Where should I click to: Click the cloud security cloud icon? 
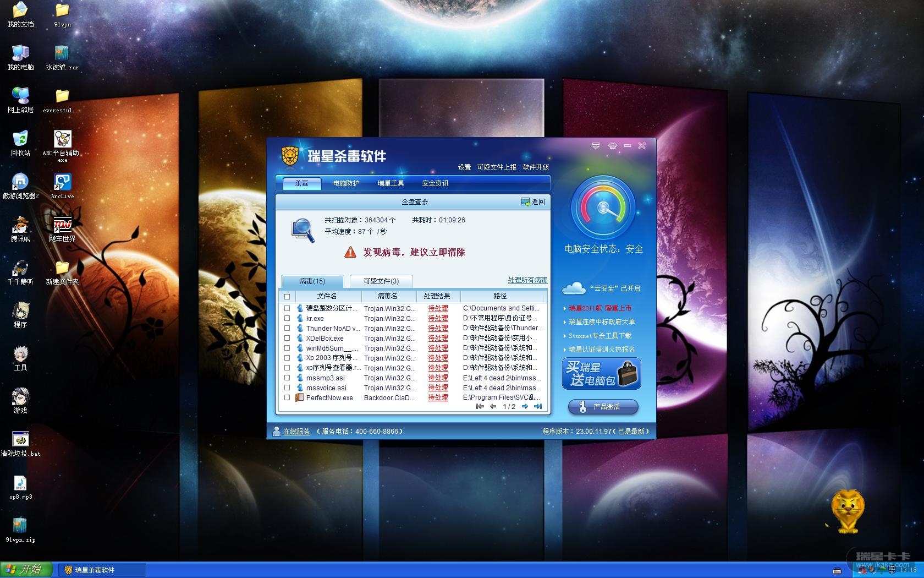point(574,288)
